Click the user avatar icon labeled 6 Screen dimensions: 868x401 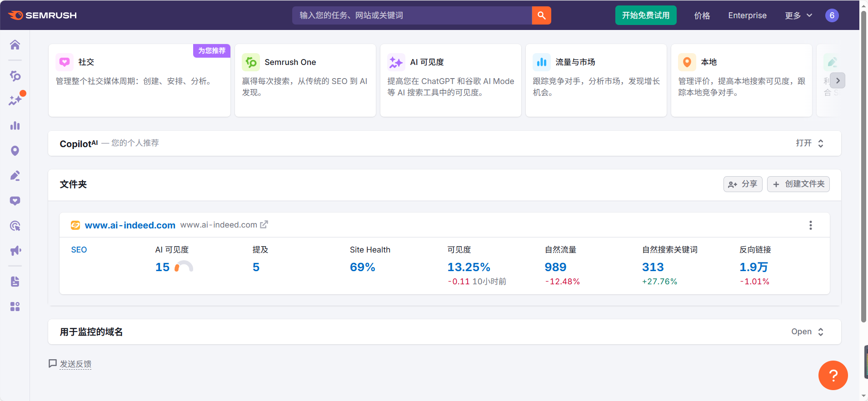click(x=832, y=15)
